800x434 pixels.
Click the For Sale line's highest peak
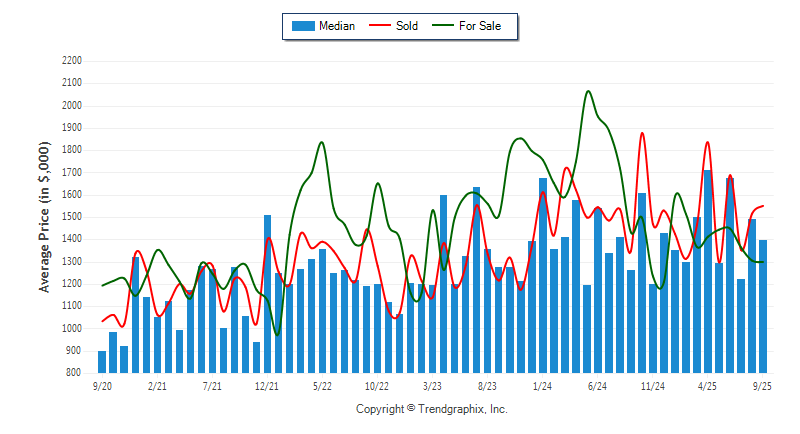[x=588, y=92]
